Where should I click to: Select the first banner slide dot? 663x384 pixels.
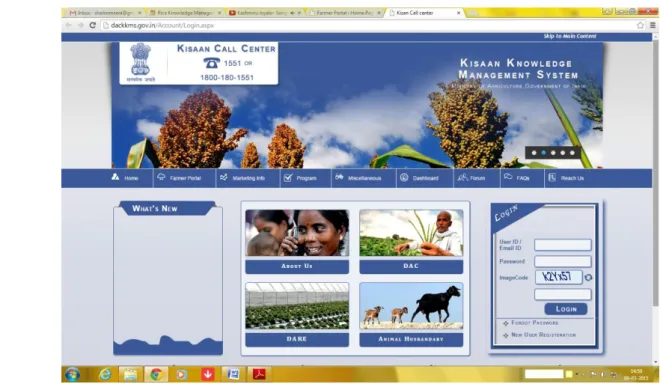click(x=534, y=153)
